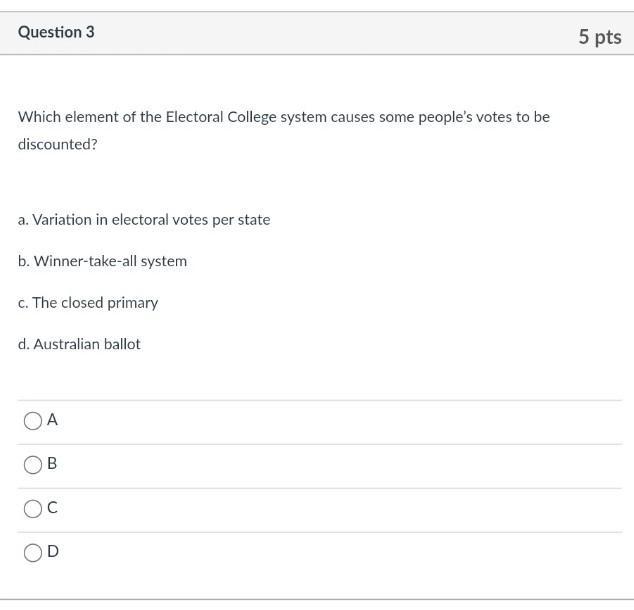
Task: Select radio button for answer B
Action: tap(33, 465)
